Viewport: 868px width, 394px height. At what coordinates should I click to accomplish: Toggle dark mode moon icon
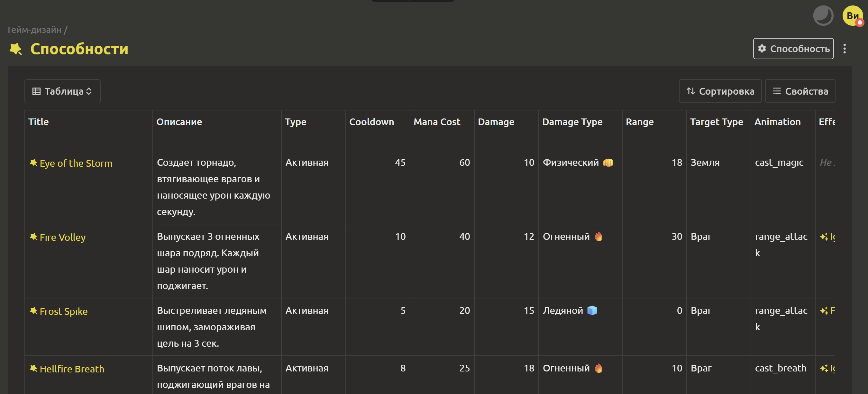click(x=823, y=15)
